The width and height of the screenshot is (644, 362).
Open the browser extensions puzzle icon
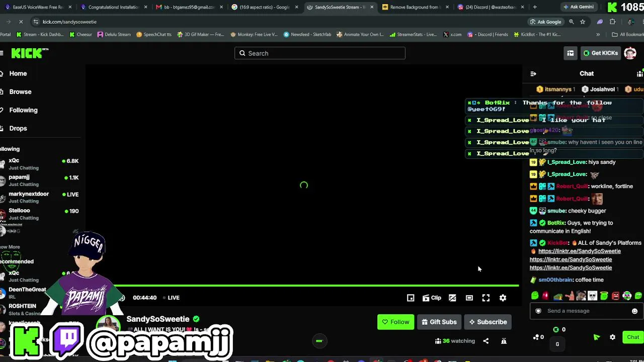pyautogui.click(x=612, y=22)
